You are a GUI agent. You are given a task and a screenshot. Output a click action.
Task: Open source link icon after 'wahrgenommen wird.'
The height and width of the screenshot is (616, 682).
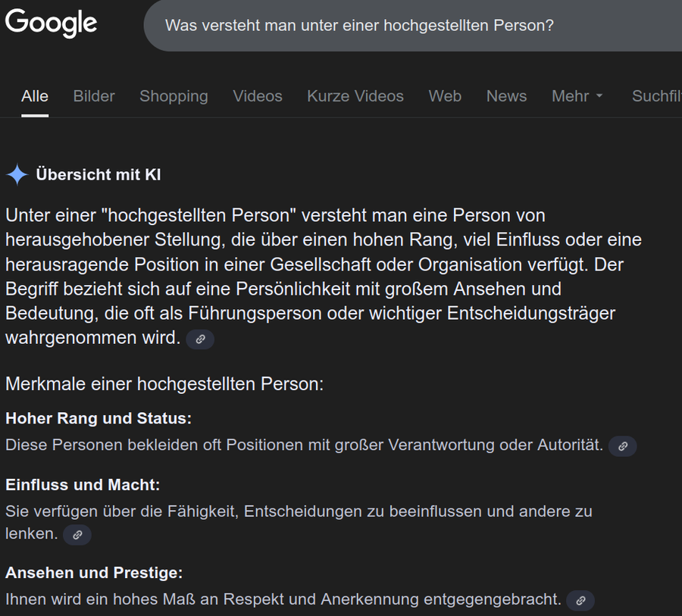pyautogui.click(x=200, y=339)
